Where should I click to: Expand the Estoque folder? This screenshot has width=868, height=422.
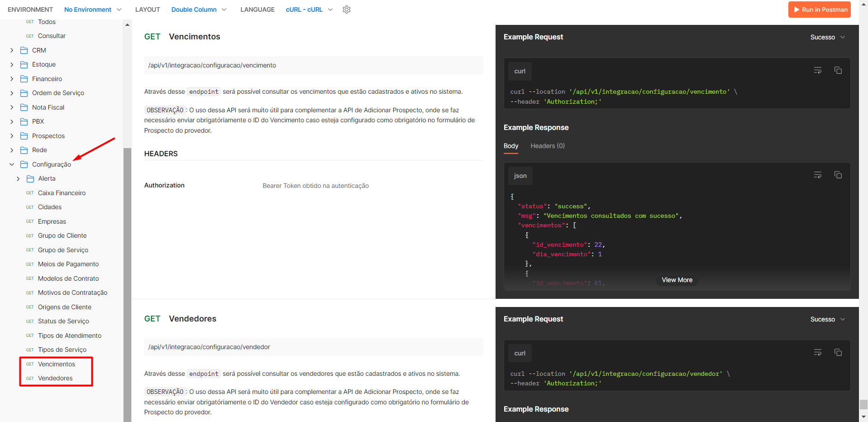(x=12, y=64)
